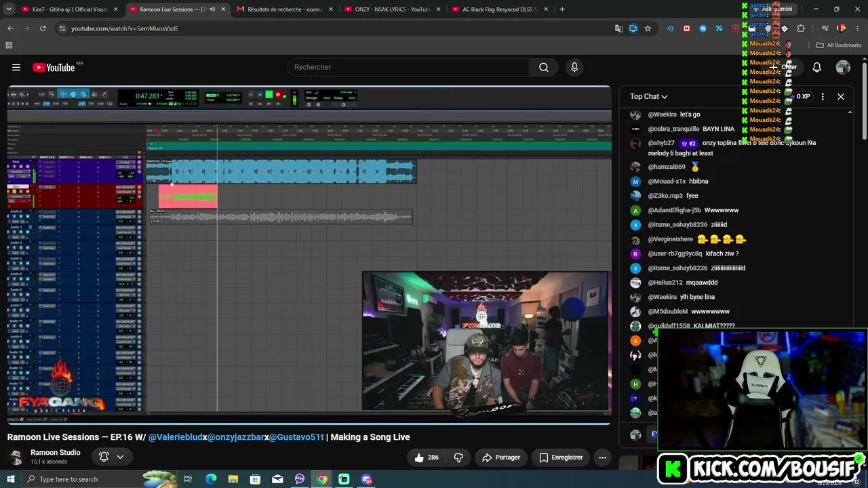This screenshot has height=488, width=868.
Task: Open more actions under the video
Action: coord(602,457)
